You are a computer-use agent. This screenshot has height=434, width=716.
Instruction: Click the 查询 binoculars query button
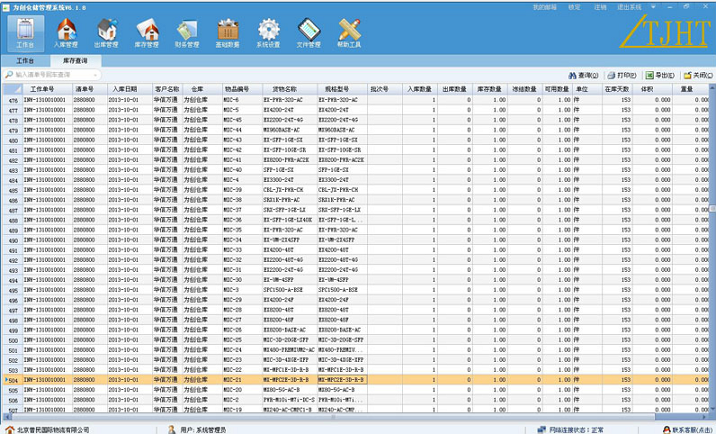583,75
